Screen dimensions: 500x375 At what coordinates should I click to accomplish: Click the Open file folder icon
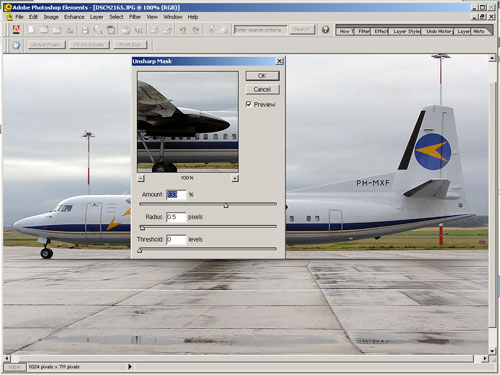44,30
